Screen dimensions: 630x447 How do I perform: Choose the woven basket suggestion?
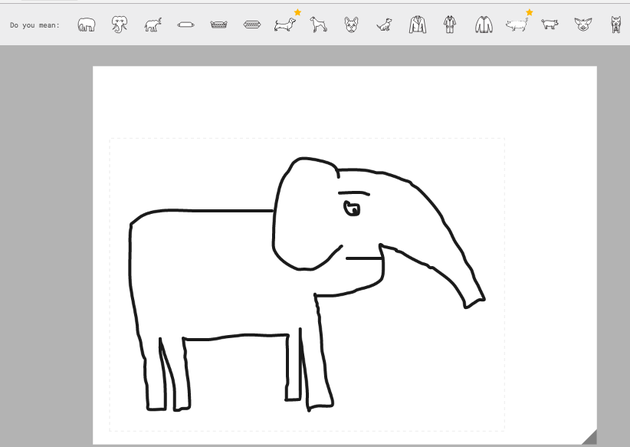point(219,25)
